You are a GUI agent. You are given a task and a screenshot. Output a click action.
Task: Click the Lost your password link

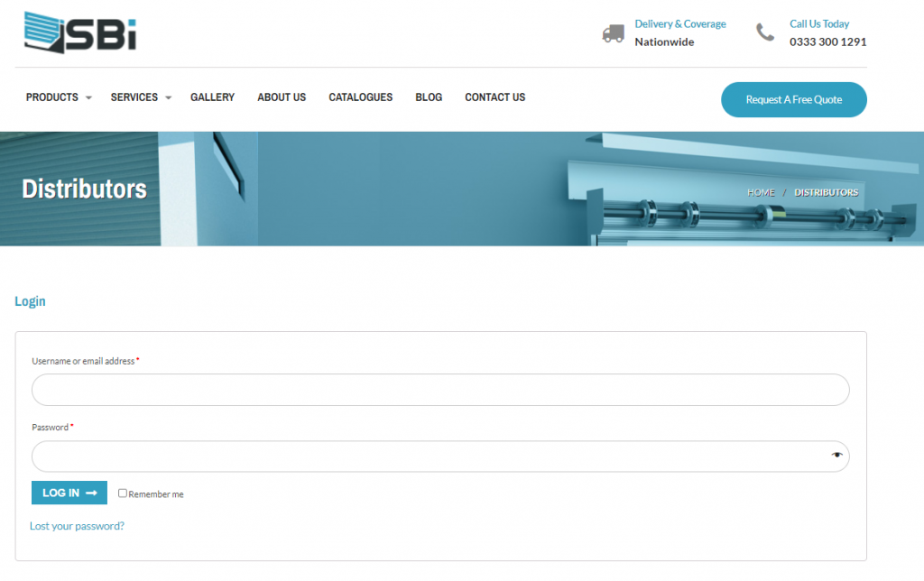click(x=78, y=526)
